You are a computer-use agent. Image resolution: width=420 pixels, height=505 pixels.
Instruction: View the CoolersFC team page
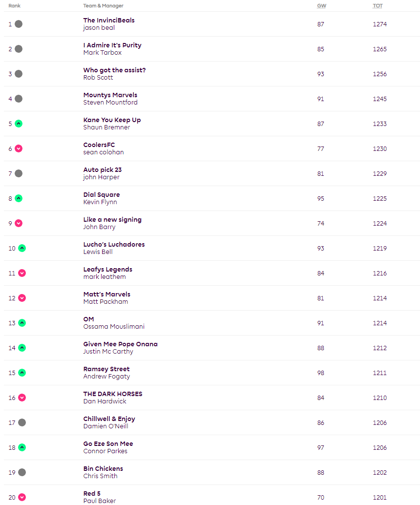99,145
